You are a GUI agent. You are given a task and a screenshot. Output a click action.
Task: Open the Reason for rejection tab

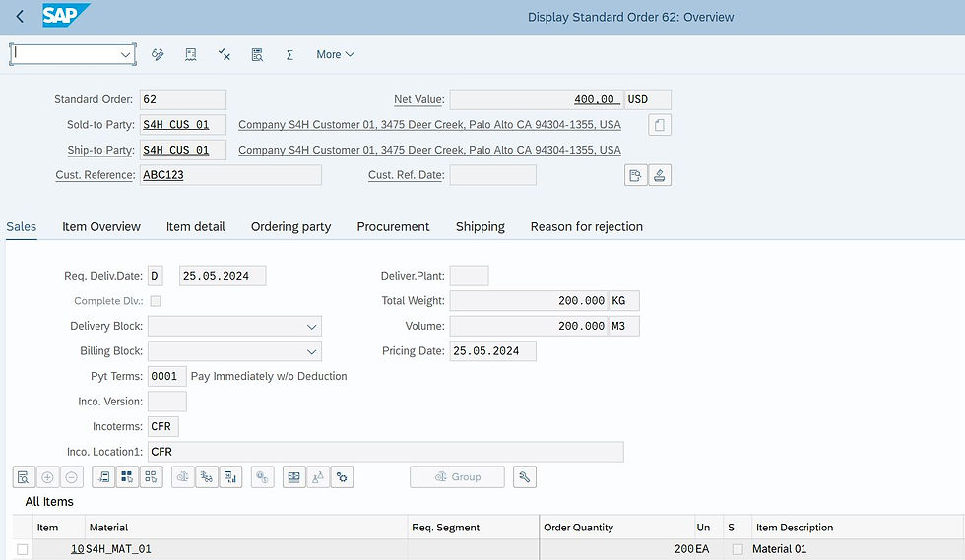tap(587, 227)
